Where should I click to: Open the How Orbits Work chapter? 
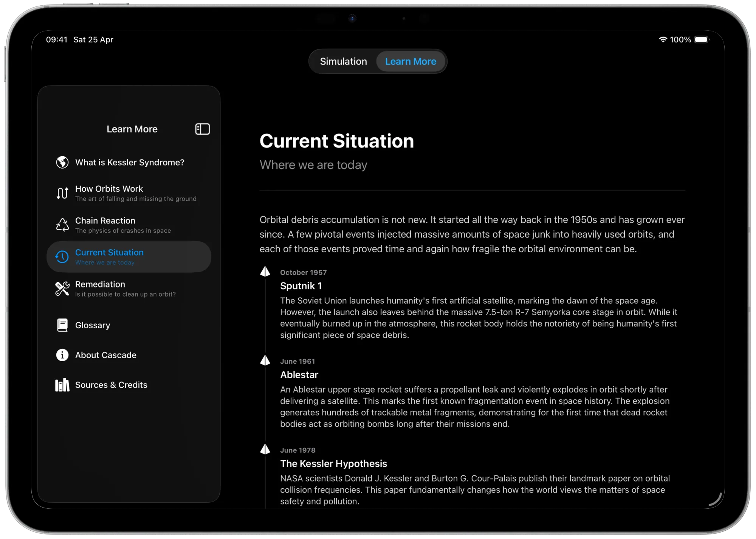[136, 193]
